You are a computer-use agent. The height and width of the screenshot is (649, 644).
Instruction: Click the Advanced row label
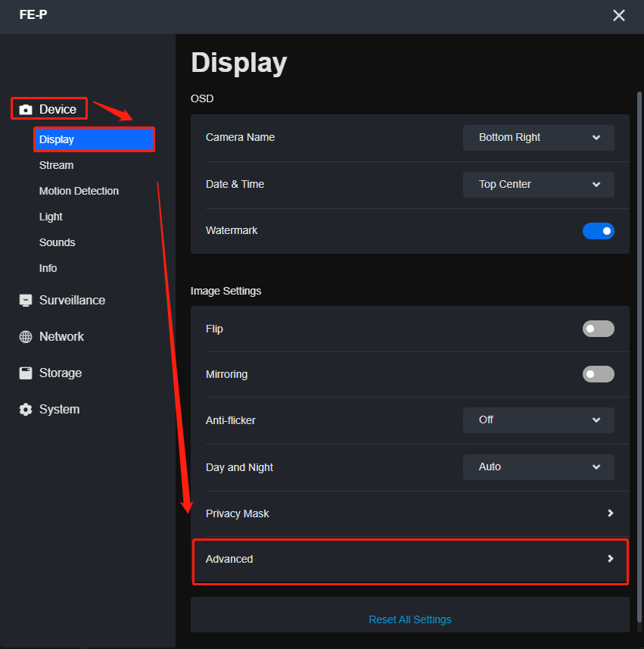coord(229,559)
